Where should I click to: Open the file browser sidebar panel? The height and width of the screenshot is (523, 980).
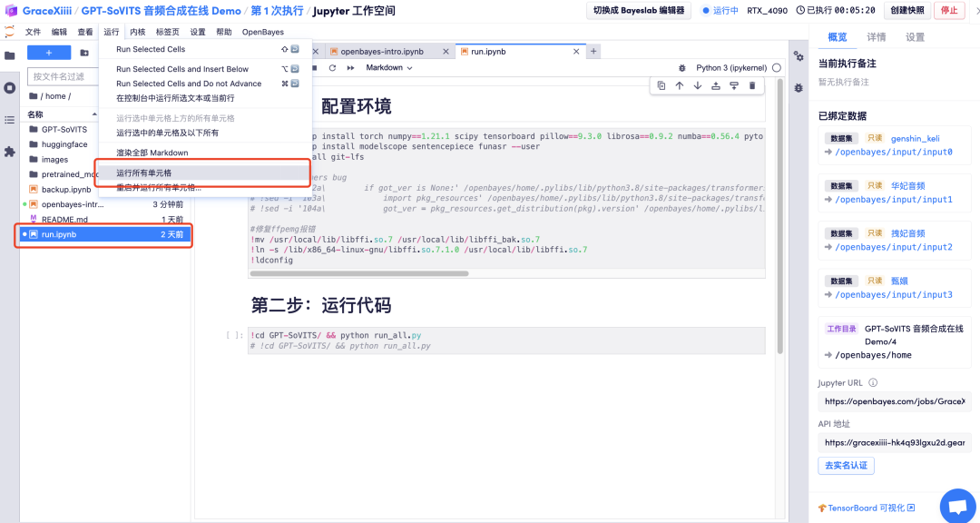[9, 55]
